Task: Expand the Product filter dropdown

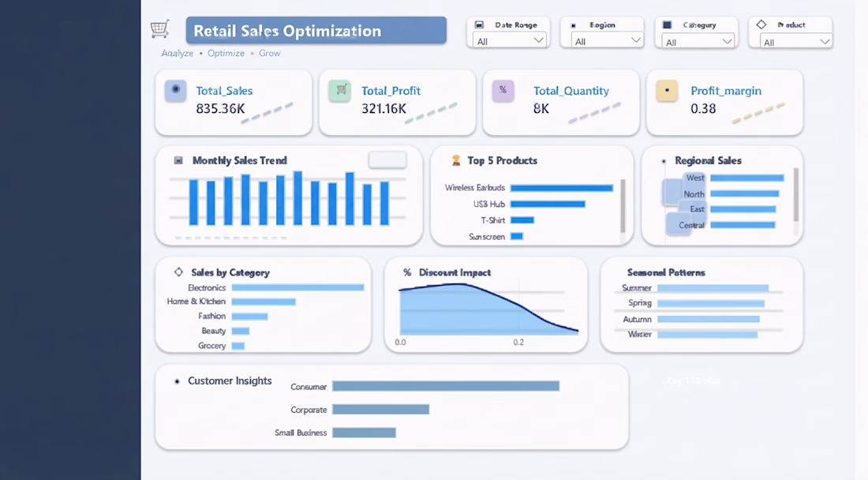Action: click(x=795, y=42)
